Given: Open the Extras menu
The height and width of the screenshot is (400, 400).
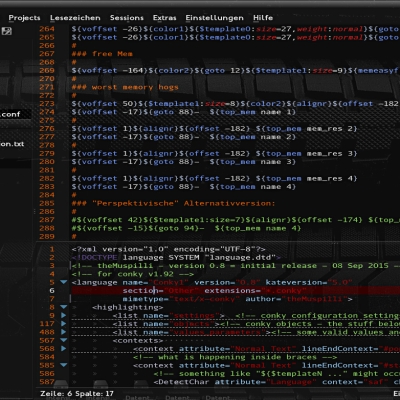Looking at the screenshot, I should (x=164, y=18).
